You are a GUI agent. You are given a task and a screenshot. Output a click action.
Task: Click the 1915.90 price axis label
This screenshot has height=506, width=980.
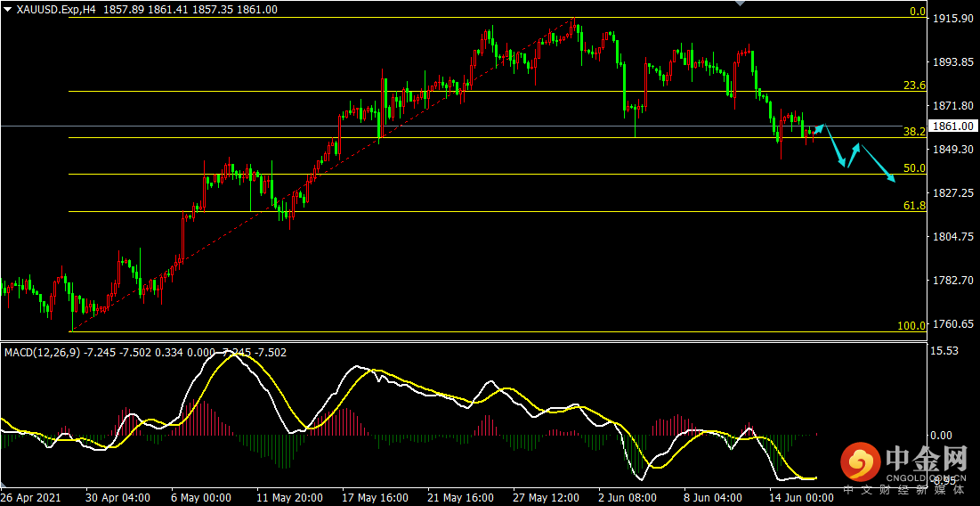[x=954, y=19]
